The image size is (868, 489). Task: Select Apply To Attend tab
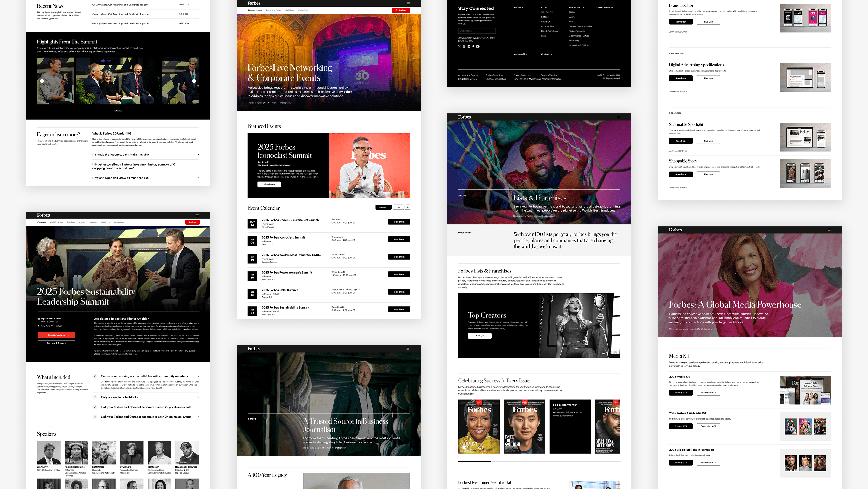57,223
